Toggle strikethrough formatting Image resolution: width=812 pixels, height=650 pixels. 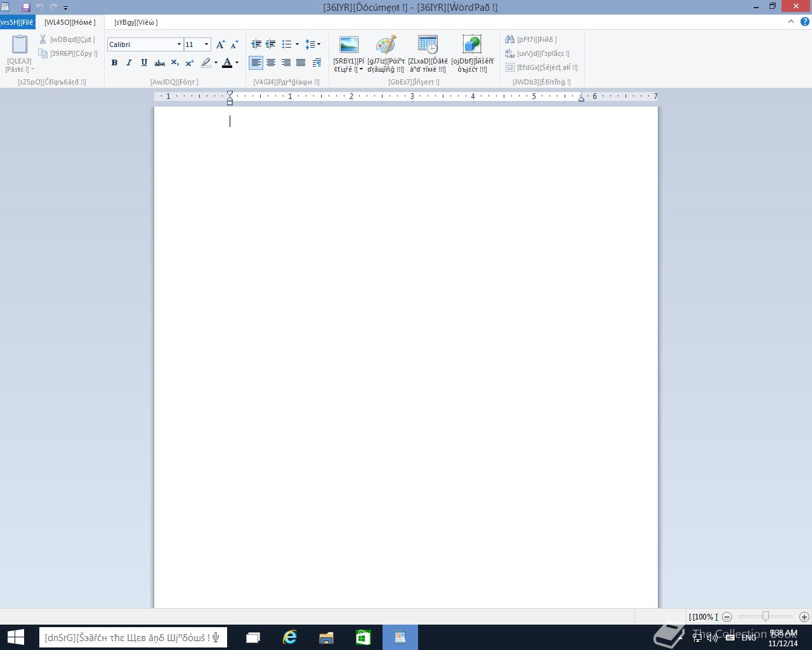(x=160, y=62)
